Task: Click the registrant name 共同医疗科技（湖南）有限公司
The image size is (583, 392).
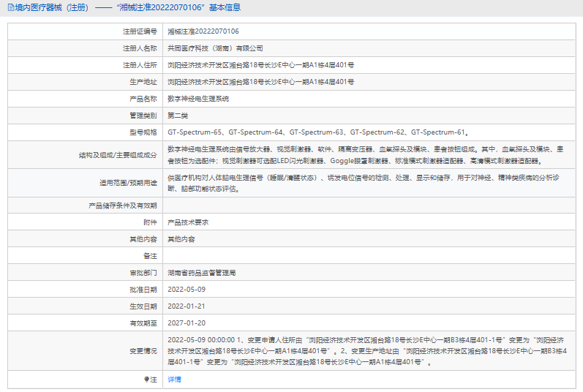Action: click(215, 48)
